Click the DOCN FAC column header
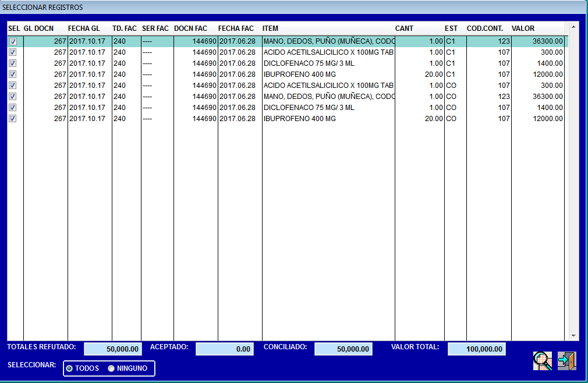588x383 pixels. pyautogui.click(x=196, y=29)
